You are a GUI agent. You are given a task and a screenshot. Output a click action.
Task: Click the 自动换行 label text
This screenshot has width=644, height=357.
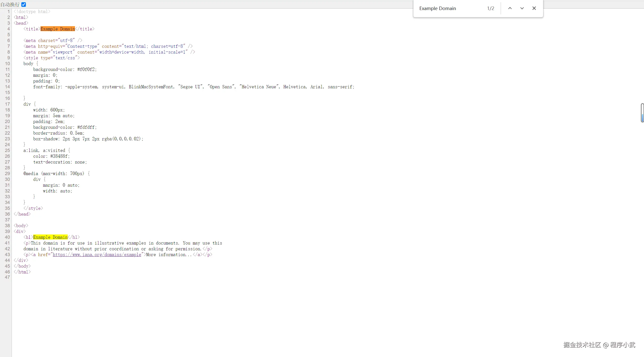tap(10, 5)
